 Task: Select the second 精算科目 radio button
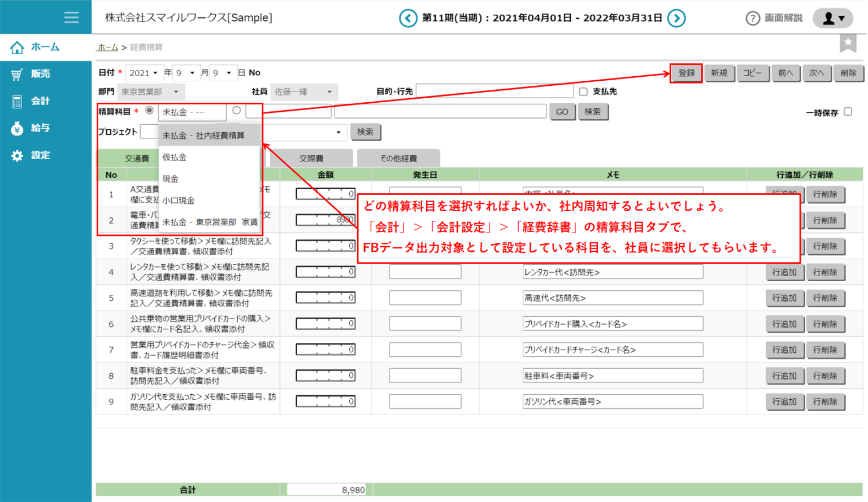(x=237, y=111)
